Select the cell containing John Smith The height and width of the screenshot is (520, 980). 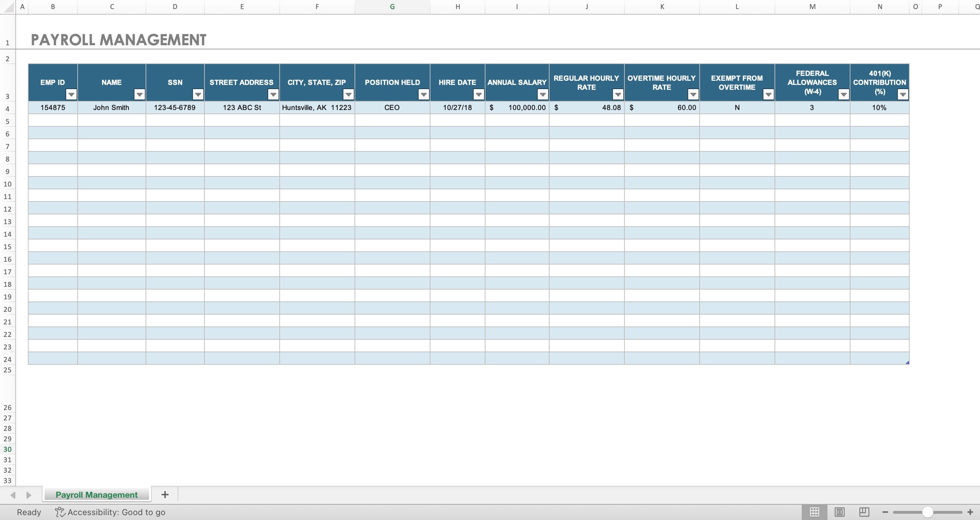coord(111,108)
